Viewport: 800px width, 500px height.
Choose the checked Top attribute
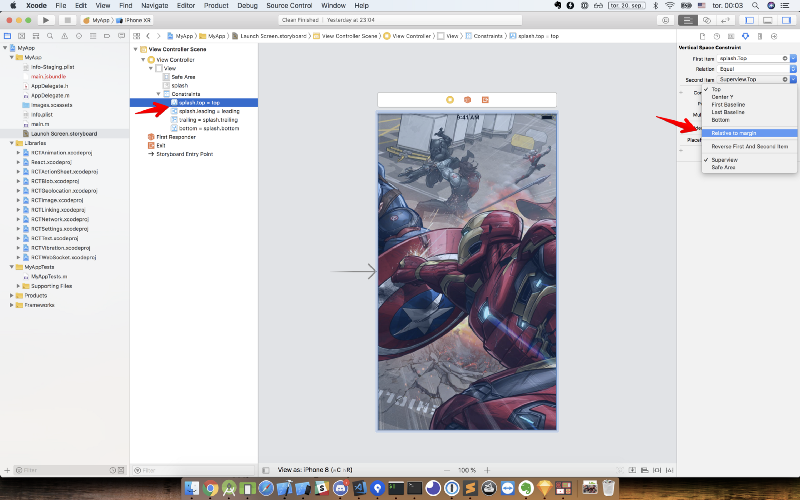click(716, 89)
